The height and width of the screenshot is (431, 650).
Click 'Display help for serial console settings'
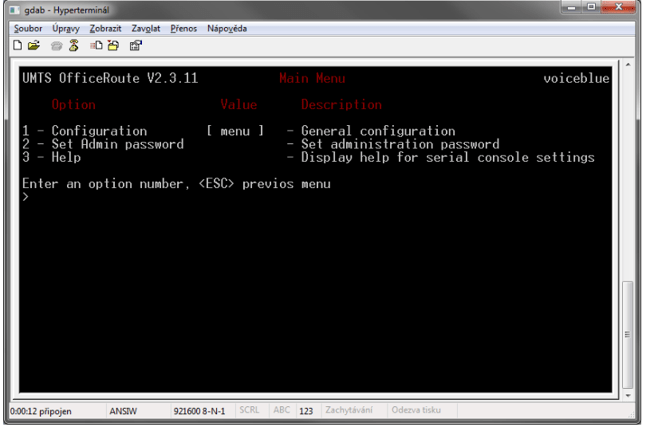coord(448,157)
